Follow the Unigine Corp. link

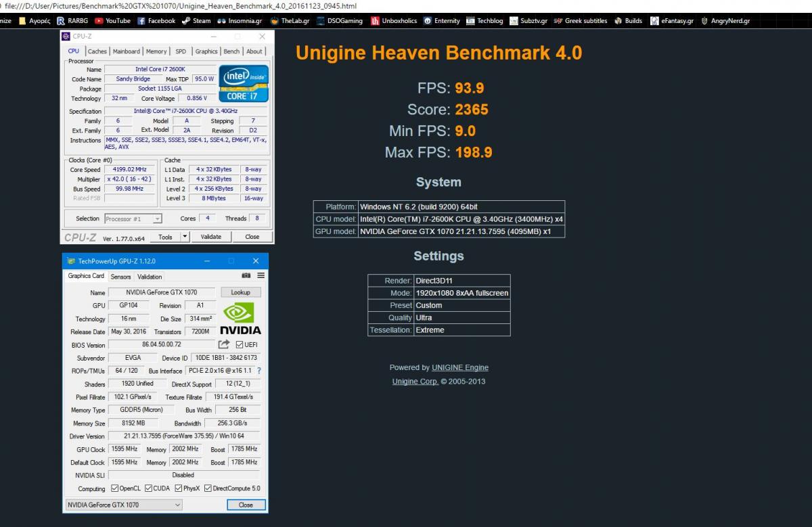[415, 382]
